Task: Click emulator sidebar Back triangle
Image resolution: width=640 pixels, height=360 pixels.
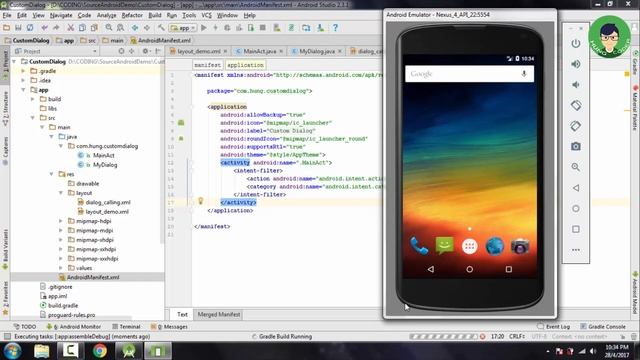Action: click(576, 188)
